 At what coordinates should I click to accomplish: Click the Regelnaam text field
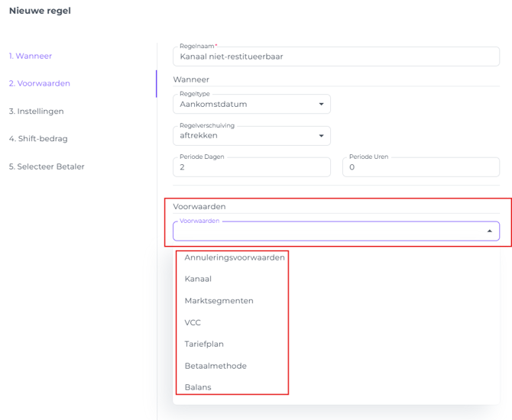click(x=336, y=57)
